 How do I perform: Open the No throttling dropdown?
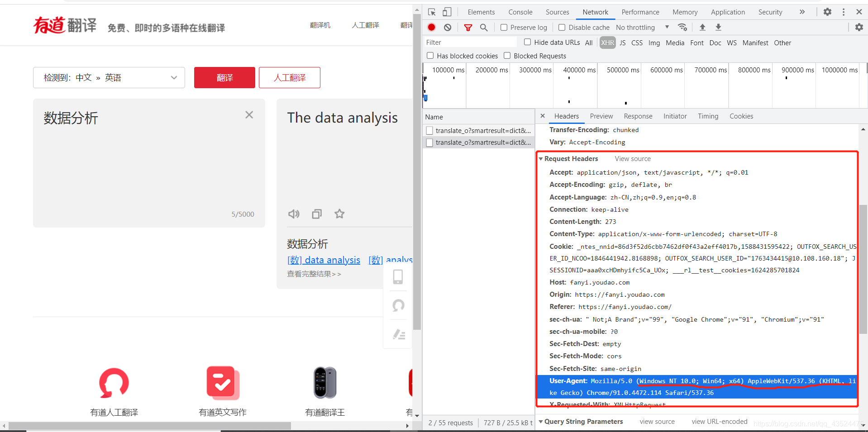pos(643,28)
